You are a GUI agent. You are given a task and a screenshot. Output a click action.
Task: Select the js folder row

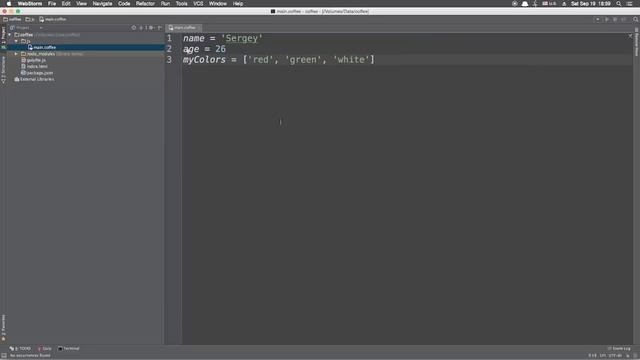(x=85, y=41)
